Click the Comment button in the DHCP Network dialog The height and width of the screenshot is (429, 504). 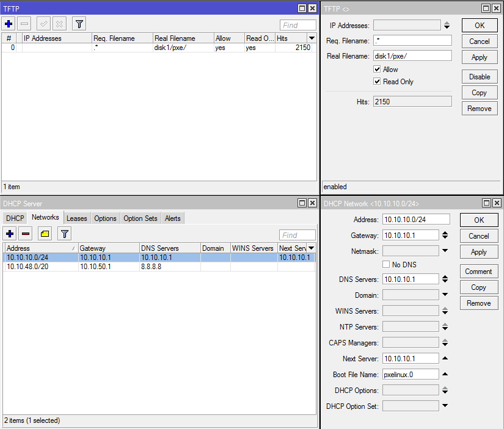coord(479,272)
